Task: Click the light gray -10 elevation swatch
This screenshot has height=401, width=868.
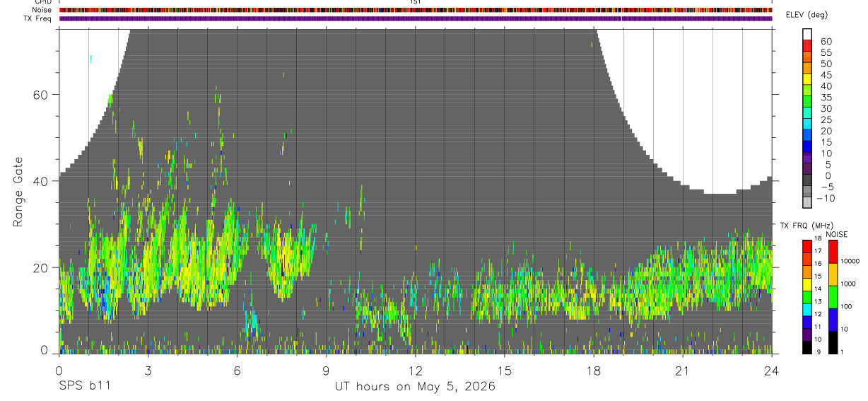Action: point(807,202)
